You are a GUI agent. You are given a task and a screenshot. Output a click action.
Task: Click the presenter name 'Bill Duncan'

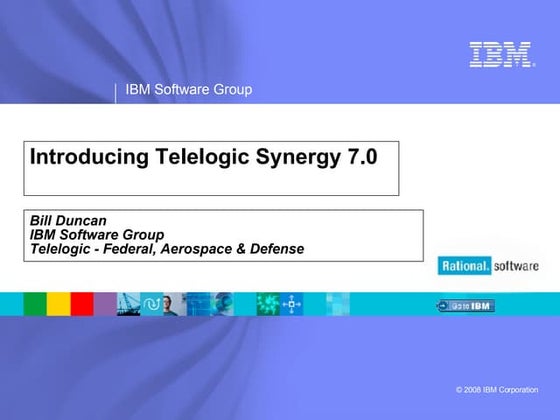(68, 221)
